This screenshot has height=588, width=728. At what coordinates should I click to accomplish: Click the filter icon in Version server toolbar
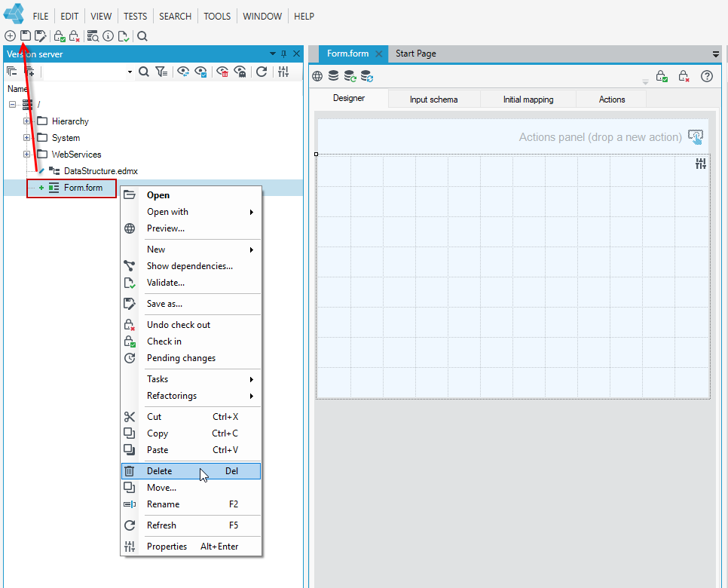pos(161,72)
